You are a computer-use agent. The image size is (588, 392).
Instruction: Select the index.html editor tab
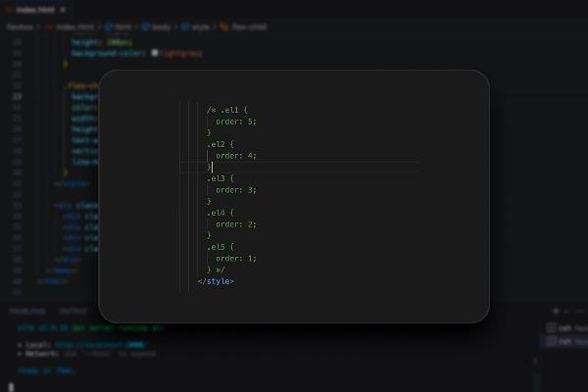coord(35,10)
